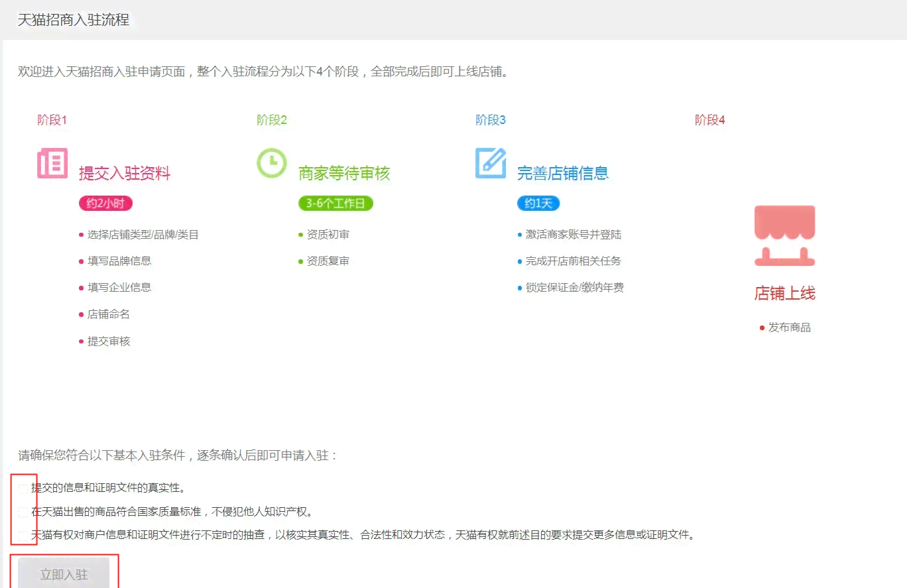This screenshot has height=588, width=907.
Task: Click the 阶段4 label
Action: (710, 120)
